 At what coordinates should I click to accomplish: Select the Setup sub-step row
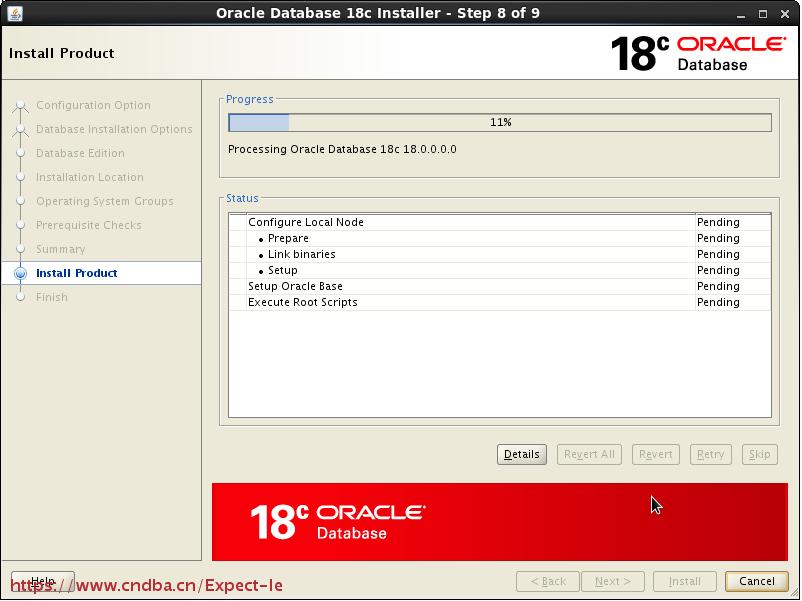[x=500, y=270]
